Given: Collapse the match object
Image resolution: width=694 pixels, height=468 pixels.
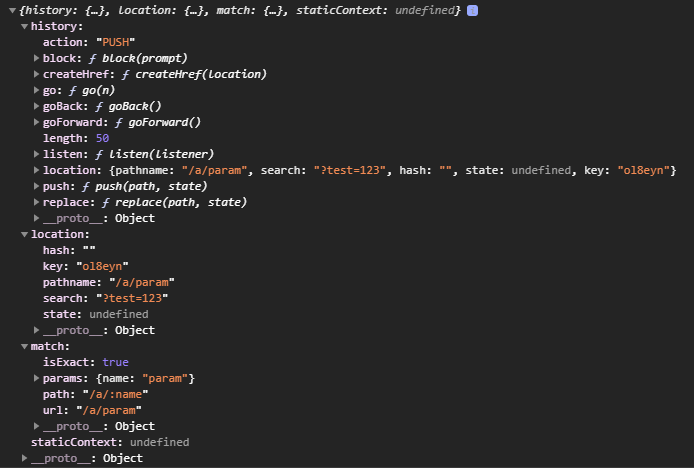Looking at the screenshot, I should [x=24, y=346].
